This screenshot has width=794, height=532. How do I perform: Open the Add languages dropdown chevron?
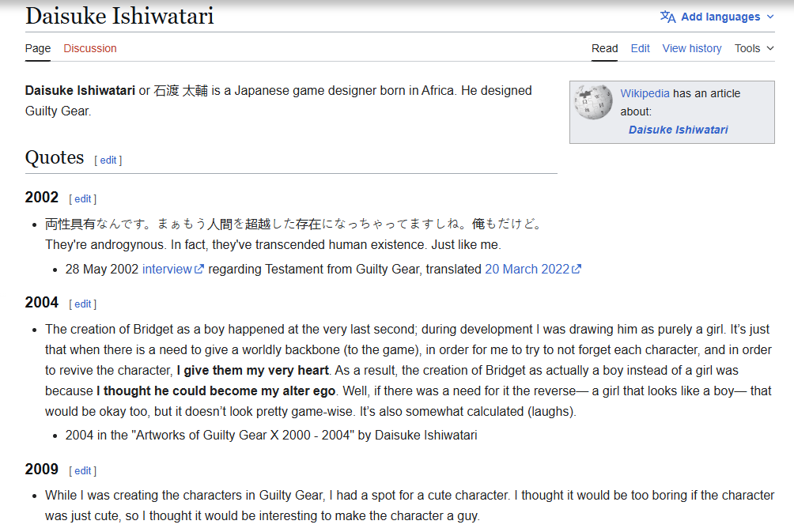[x=770, y=17]
